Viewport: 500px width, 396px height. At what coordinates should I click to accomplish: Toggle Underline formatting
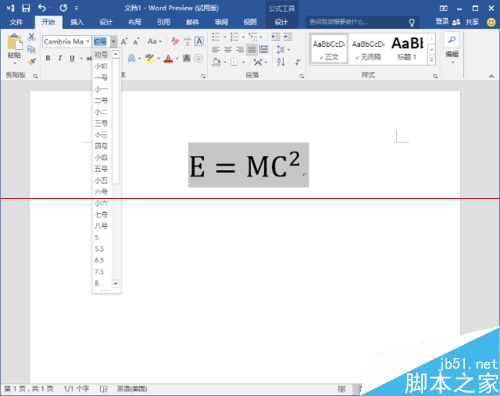[72, 58]
